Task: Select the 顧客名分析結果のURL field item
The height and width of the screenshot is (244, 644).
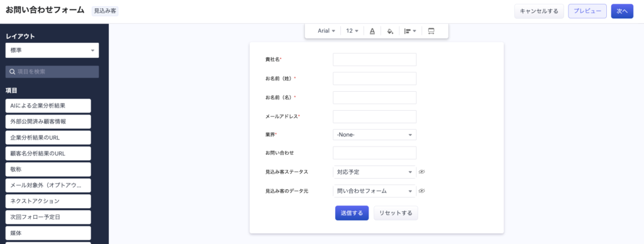Action: coord(48,153)
